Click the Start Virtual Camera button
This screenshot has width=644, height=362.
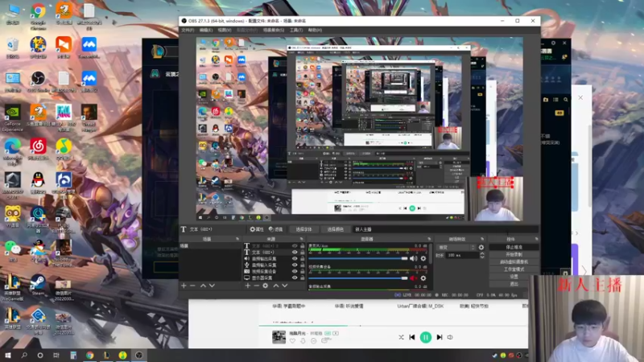tap(514, 262)
